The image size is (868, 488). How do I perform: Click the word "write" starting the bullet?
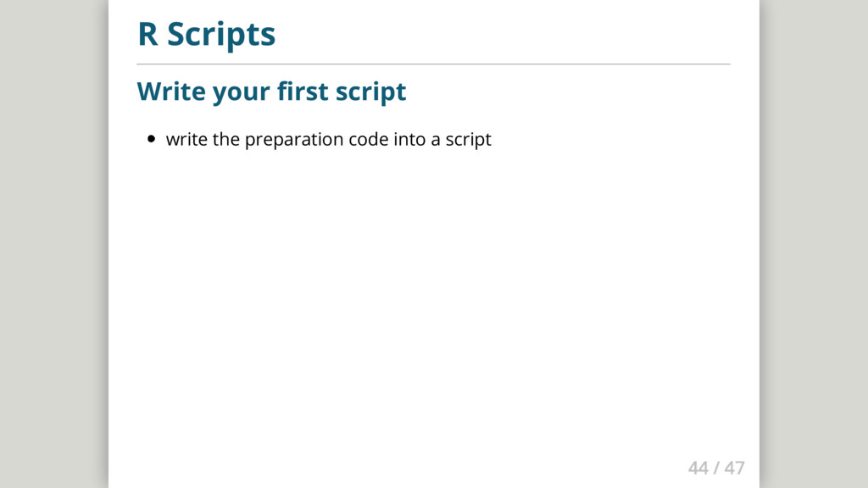point(186,140)
